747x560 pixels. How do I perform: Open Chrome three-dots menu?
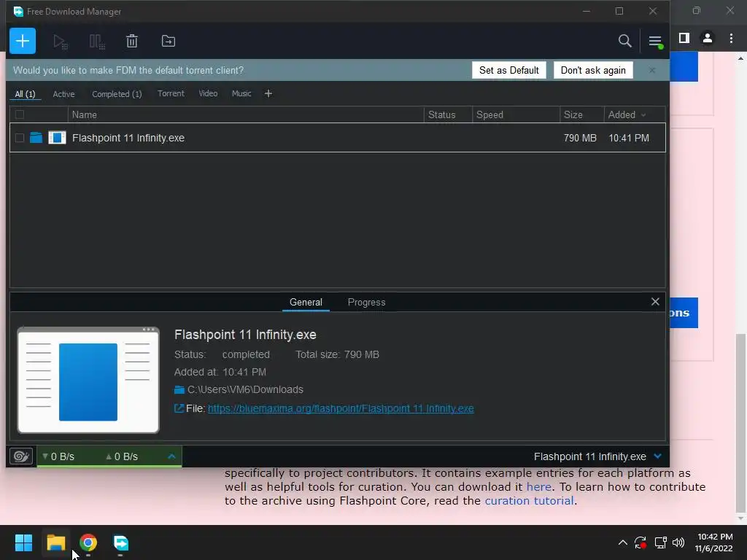coord(731,39)
